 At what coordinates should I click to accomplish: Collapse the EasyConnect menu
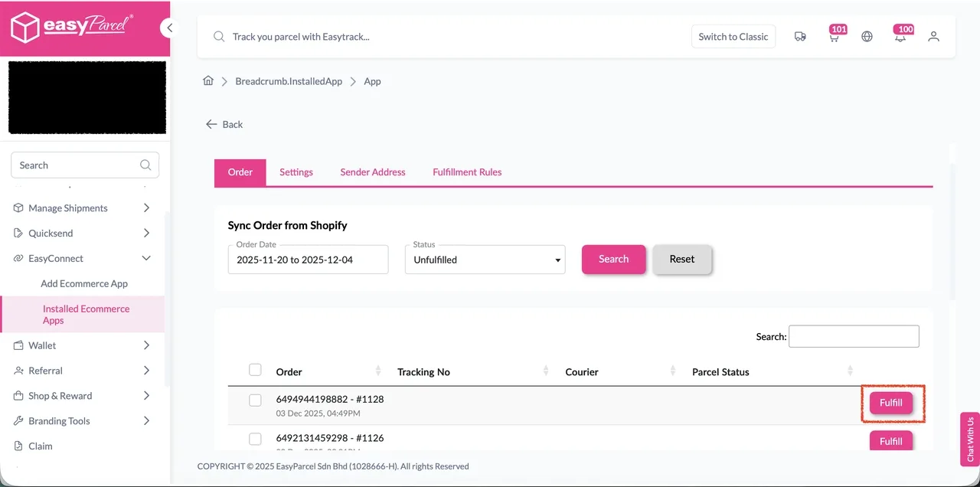tap(145, 258)
